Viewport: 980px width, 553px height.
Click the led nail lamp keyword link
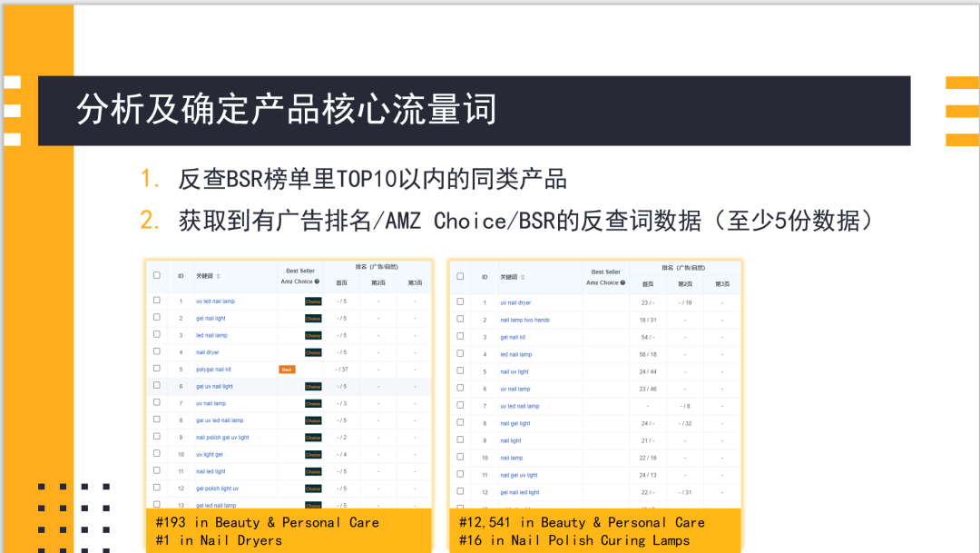516,354
